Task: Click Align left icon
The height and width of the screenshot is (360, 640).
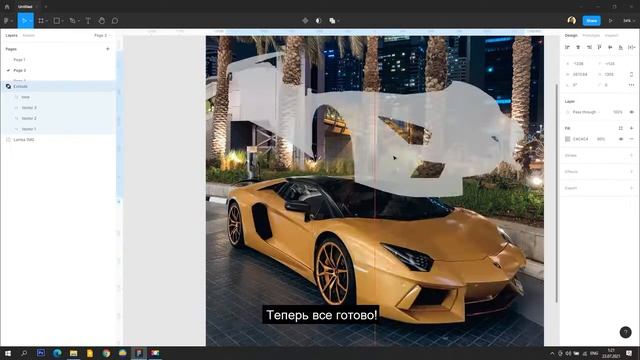Action: click(567, 47)
